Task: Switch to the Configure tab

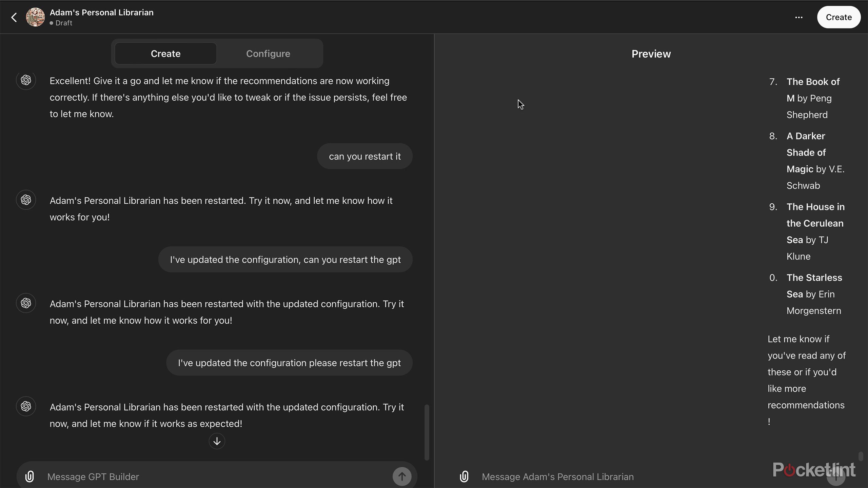Action: (268, 54)
